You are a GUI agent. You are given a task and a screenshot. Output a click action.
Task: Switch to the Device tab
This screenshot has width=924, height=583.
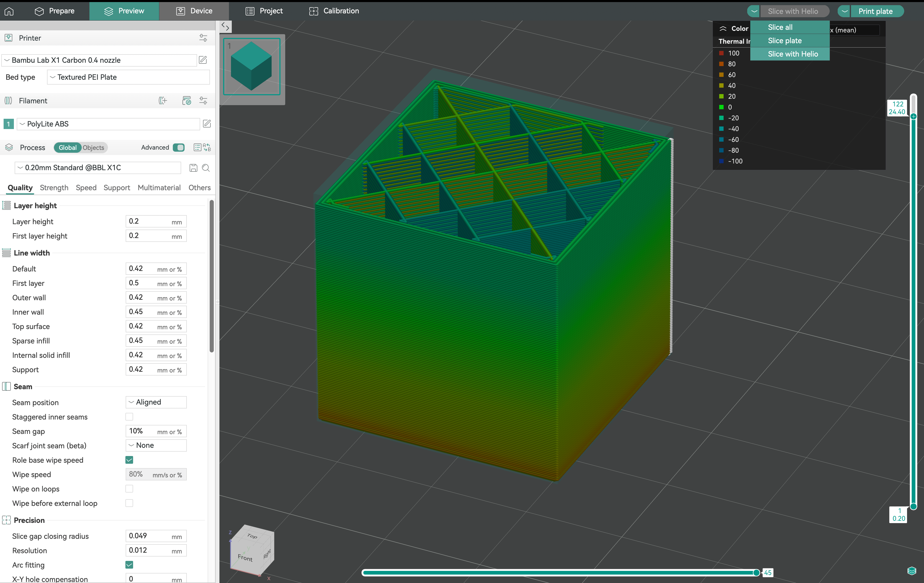point(194,11)
